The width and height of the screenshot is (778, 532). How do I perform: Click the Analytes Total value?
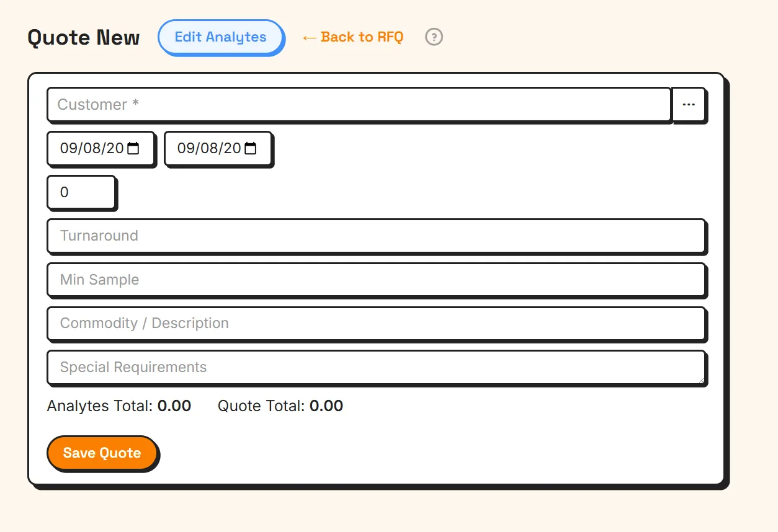pyautogui.click(x=174, y=406)
